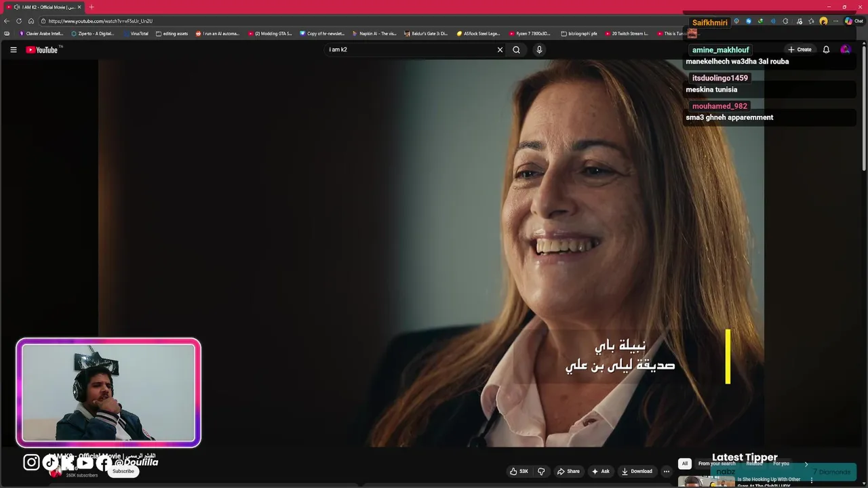Open the browser Chat sidebar icon
This screenshot has height=488, width=868.
coord(854,21)
